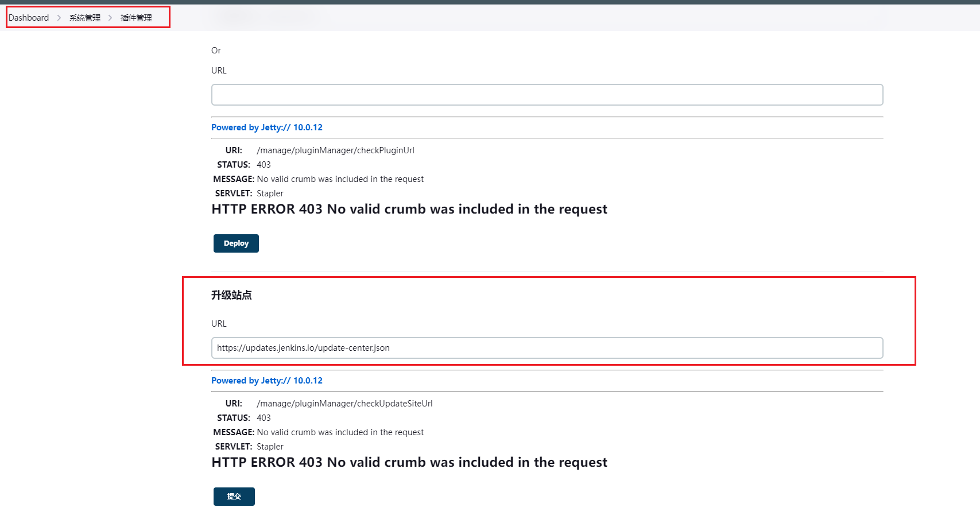Click the /manage/pluginManager/checkUpdateSiteUrl URI text

(344, 404)
